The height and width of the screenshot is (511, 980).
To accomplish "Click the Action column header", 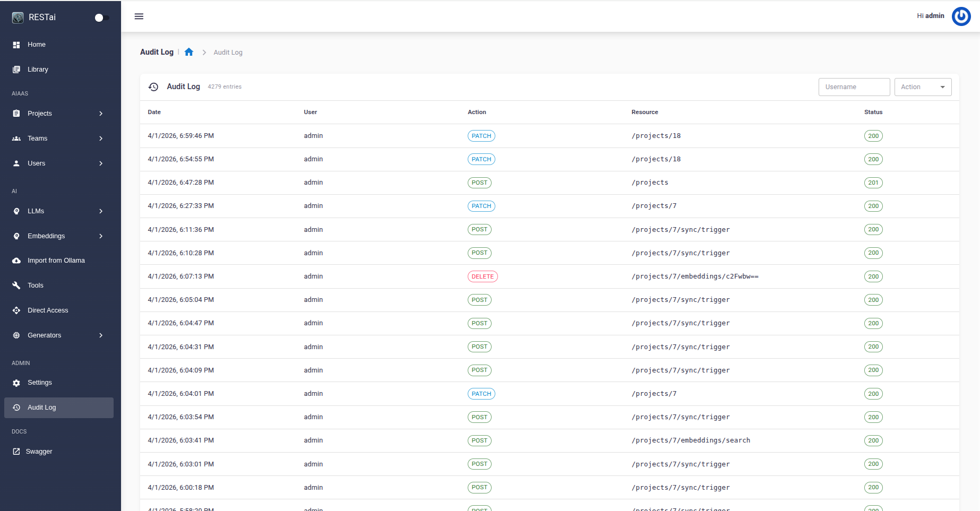I will coord(477,112).
